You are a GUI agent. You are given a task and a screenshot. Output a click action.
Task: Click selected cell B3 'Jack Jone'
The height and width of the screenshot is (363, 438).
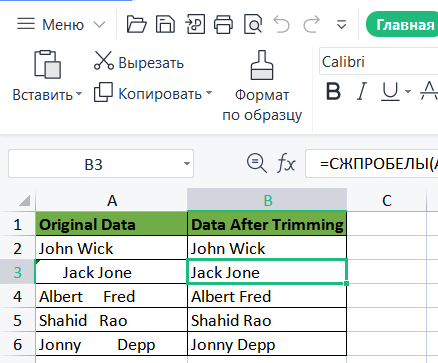[x=267, y=272]
